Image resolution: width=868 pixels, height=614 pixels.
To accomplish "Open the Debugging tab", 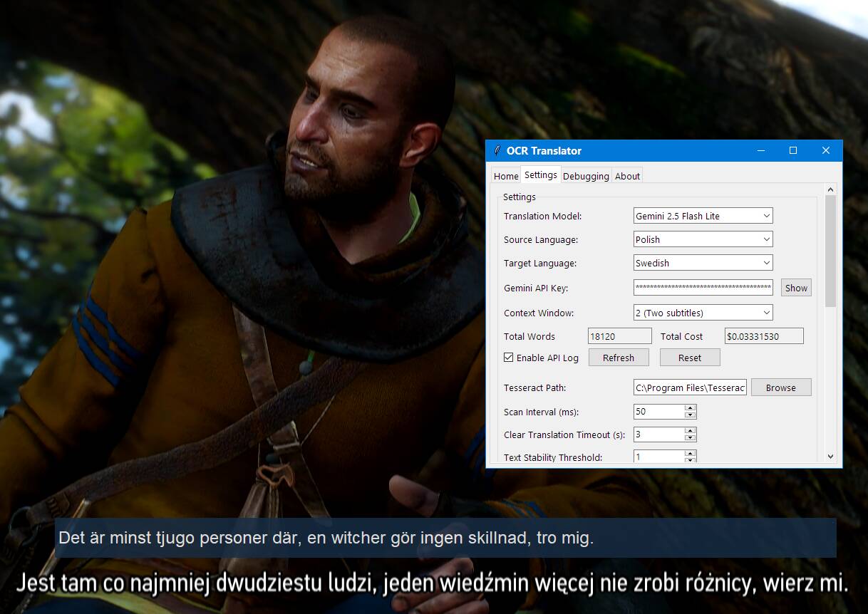I will tap(586, 176).
